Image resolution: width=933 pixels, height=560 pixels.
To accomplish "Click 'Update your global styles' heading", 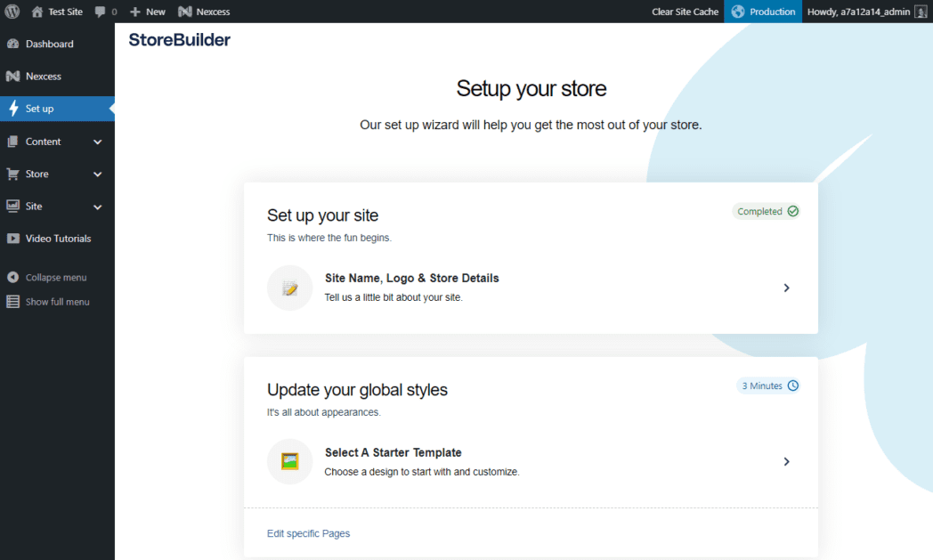I will coord(357,390).
